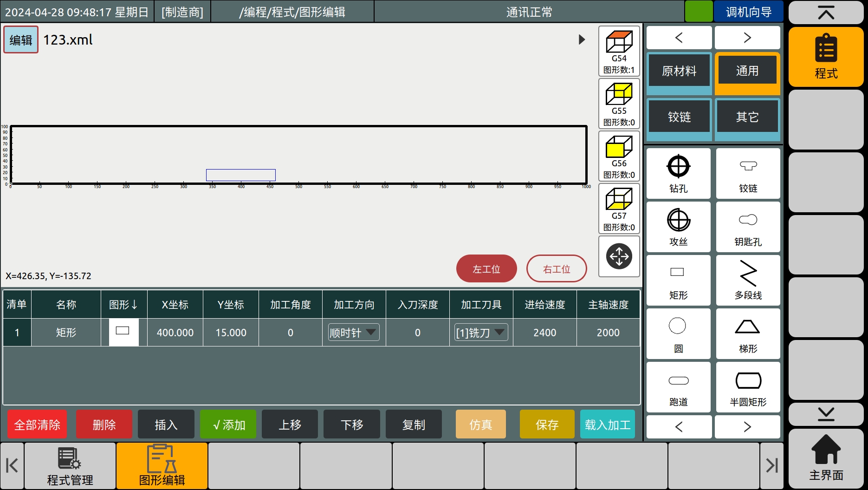
Task: Select the 钻孔 drilling shape tool
Action: click(x=678, y=173)
